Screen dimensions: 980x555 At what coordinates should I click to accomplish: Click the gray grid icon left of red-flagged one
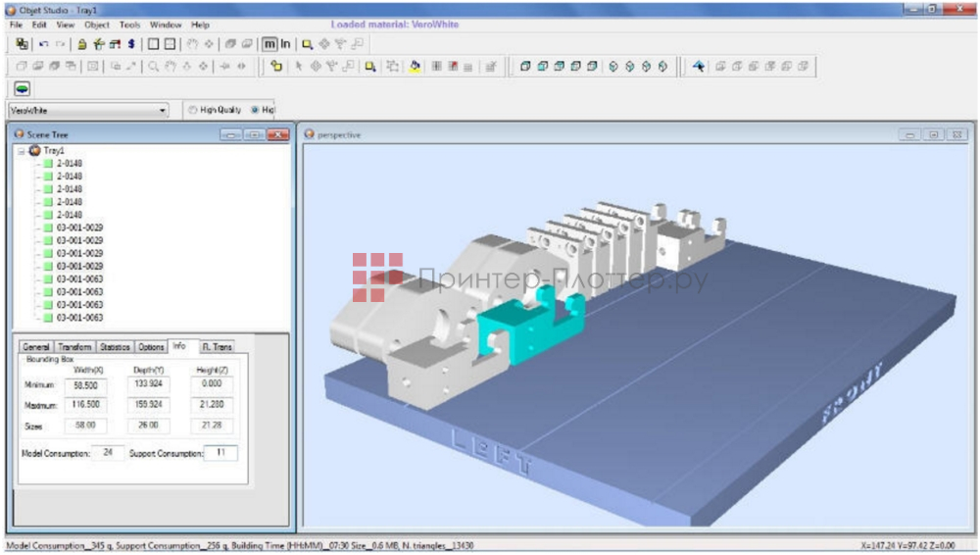(x=437, y=67)
